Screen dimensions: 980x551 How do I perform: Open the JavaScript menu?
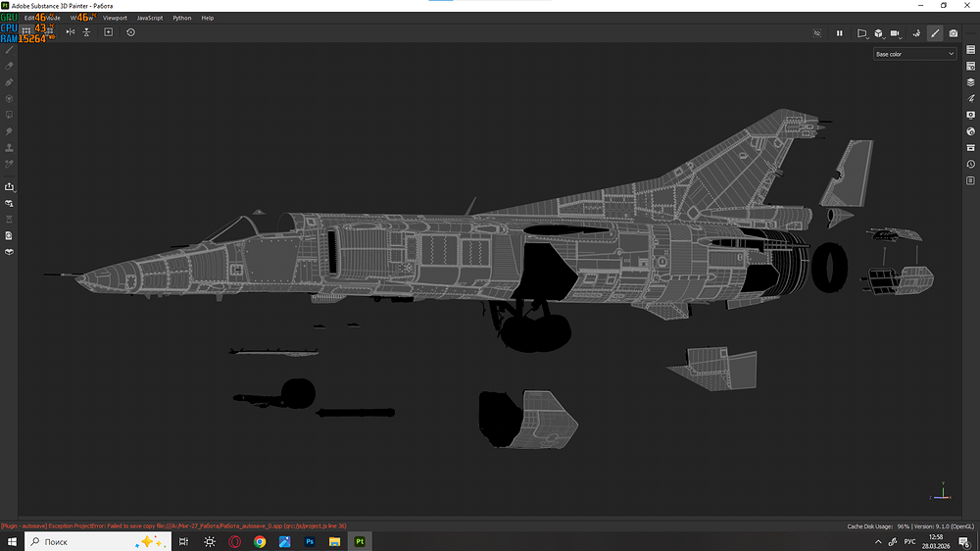[x=150, y=18]
